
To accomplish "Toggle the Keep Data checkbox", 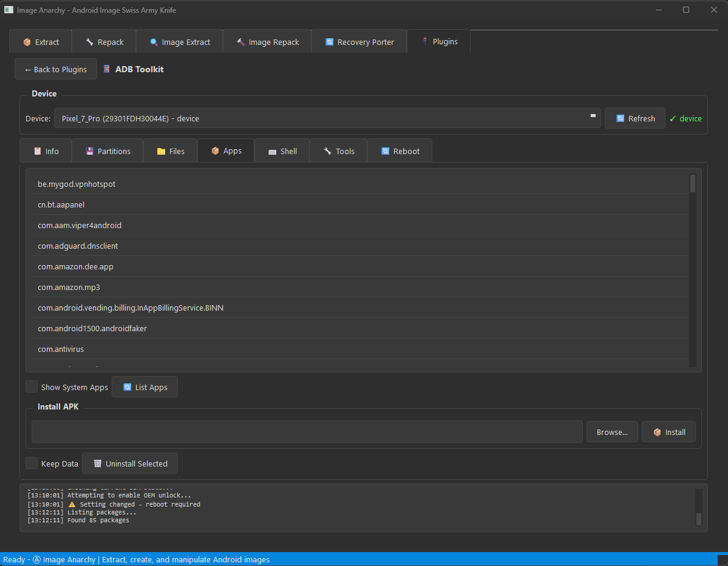I will tap(32, 463).
